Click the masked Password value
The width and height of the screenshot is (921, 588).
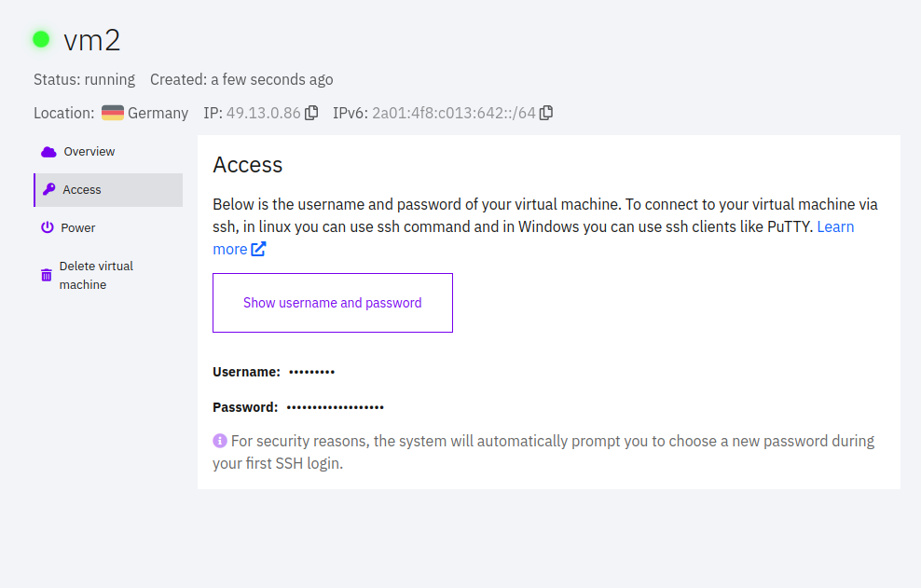335,407
